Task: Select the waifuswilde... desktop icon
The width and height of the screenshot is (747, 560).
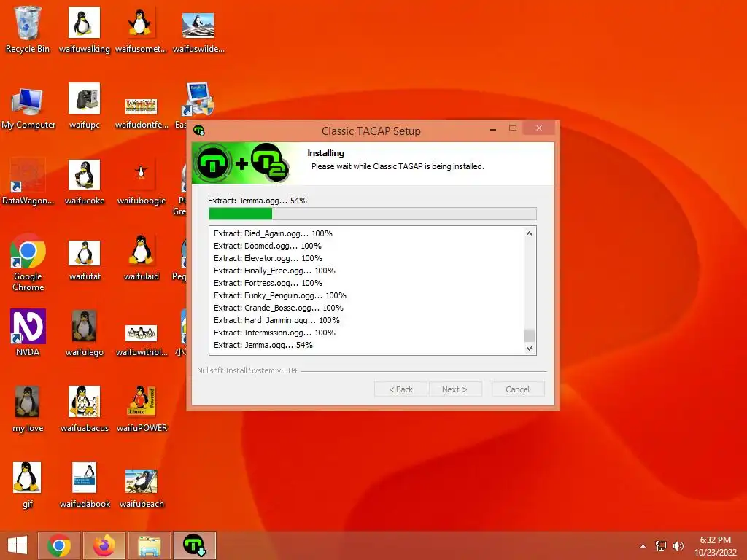Action: (198, 29)
